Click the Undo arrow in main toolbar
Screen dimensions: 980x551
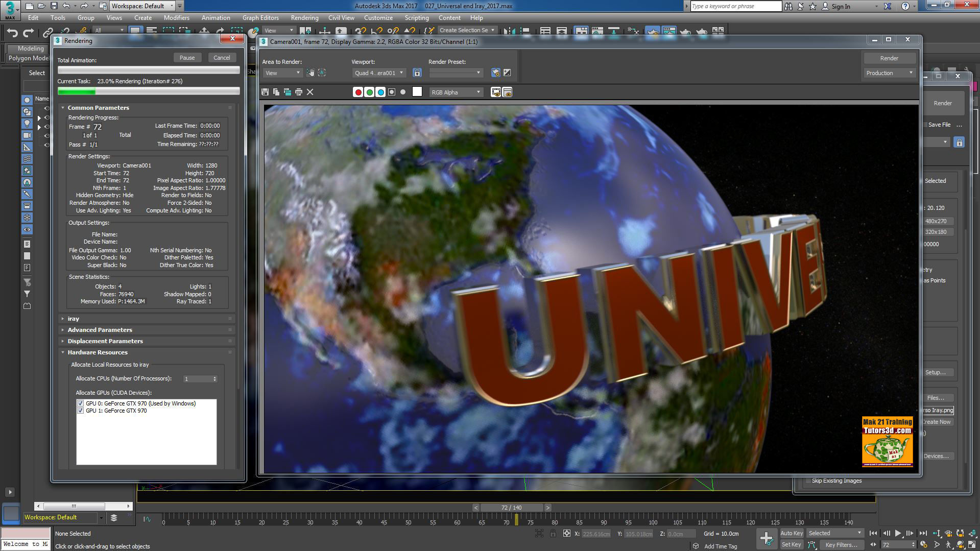(x=12, y=32)
